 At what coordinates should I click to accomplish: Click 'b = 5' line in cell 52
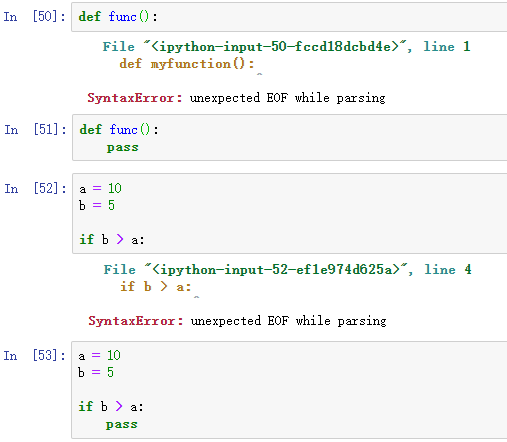click(97, 205)
